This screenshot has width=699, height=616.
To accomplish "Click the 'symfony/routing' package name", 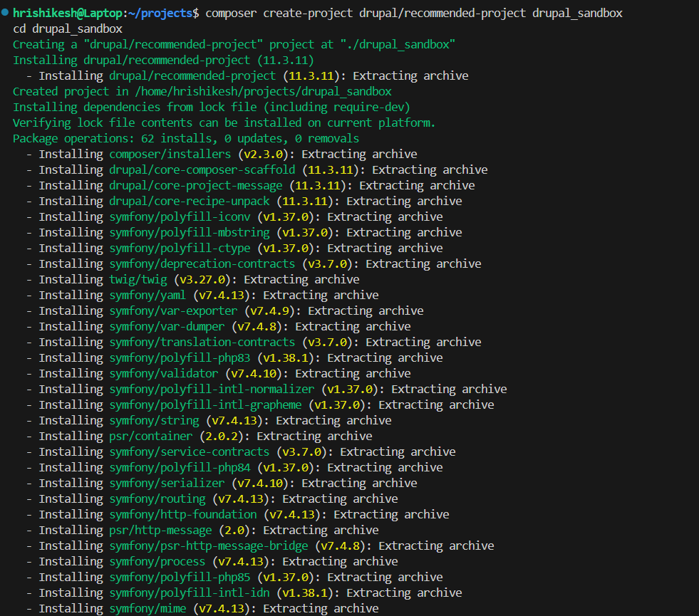I will [157, 499].
